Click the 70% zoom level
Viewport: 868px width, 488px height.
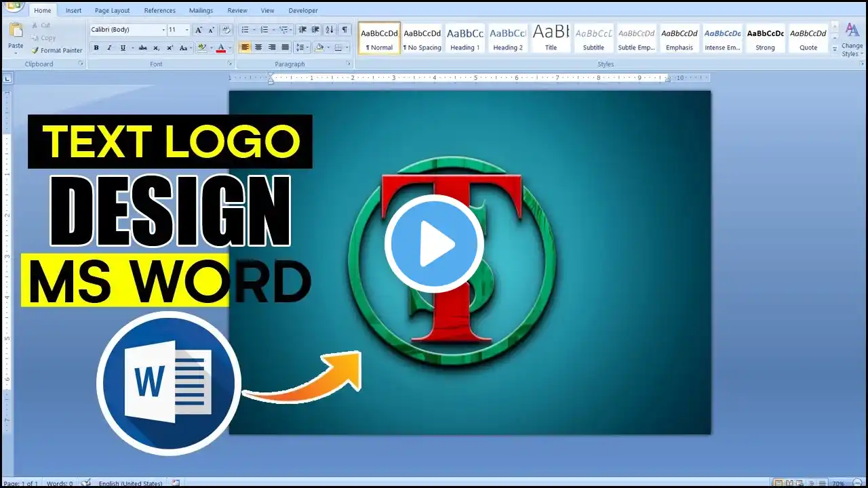coord(839,484)
